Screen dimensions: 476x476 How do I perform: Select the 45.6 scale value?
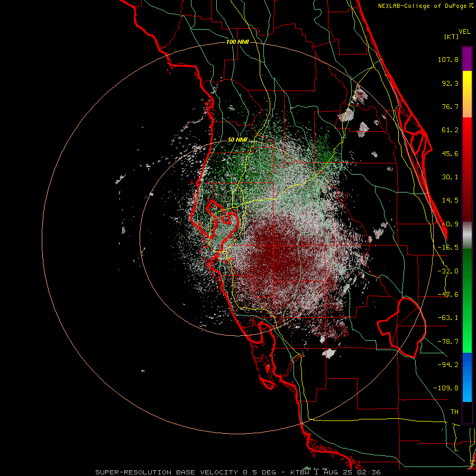coord(450,153)
